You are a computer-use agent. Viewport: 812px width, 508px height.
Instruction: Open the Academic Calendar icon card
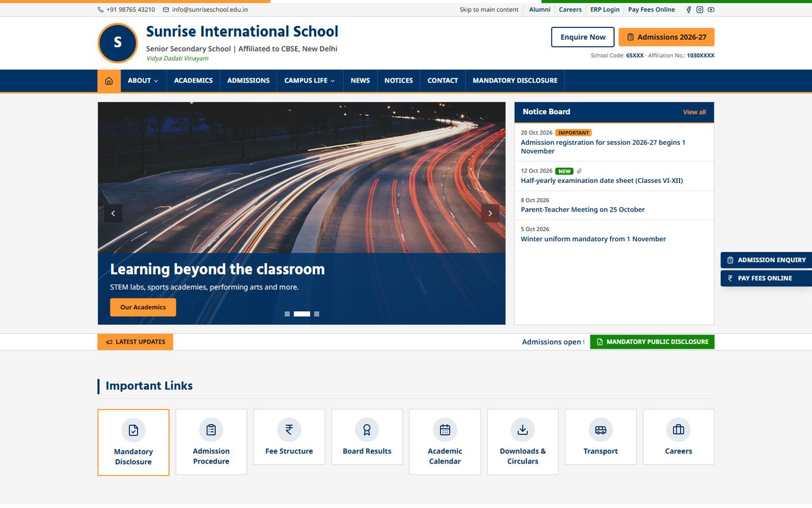coord(445,442)
